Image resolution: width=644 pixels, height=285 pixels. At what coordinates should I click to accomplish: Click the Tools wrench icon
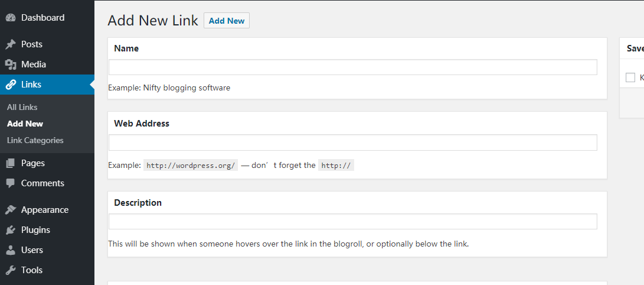[11, 270]
